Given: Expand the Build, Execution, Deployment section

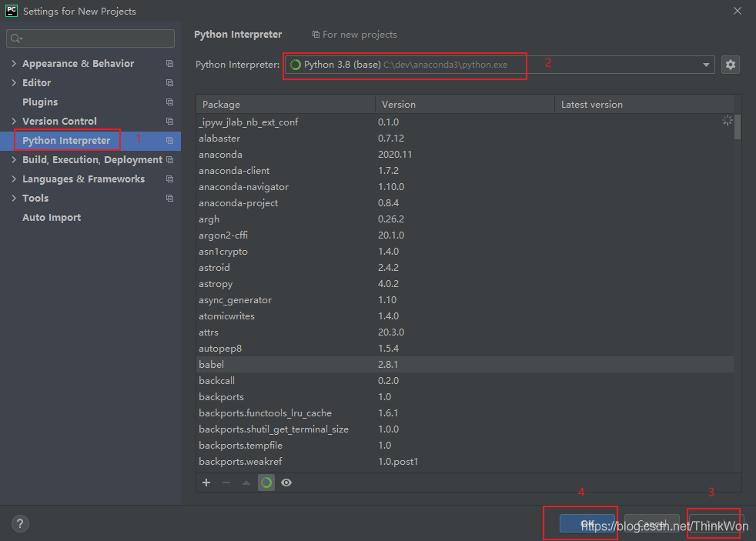Looking at the screenshot, I should pos(14,160).
